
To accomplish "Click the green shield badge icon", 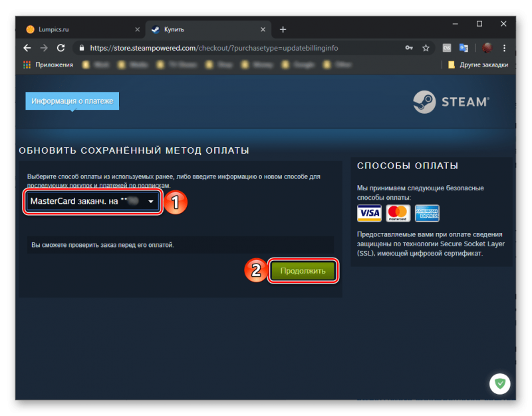I will pyautogui.click(x=500, y=384).
